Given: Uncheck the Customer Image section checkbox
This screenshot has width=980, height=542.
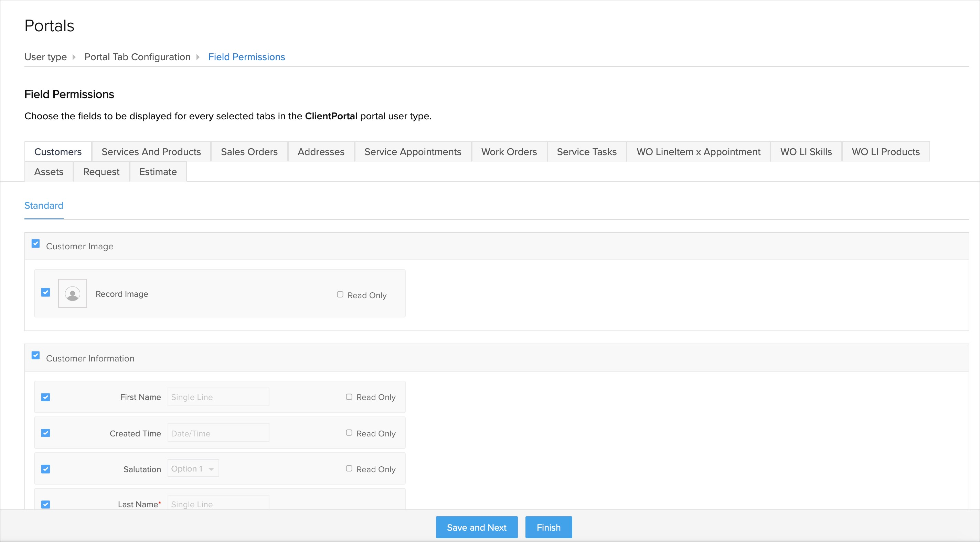Looking at the screenshot, I should click(x=36, y=243).
